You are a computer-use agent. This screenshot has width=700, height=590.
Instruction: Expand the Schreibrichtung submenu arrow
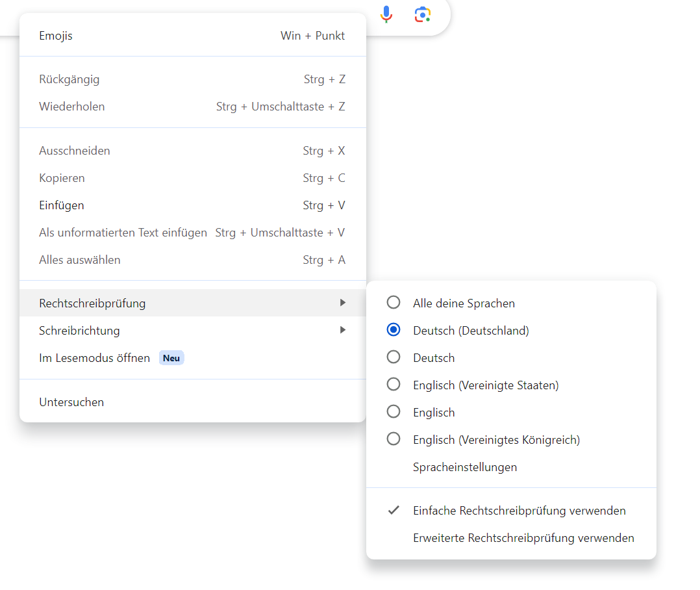[x=342, y=330]
